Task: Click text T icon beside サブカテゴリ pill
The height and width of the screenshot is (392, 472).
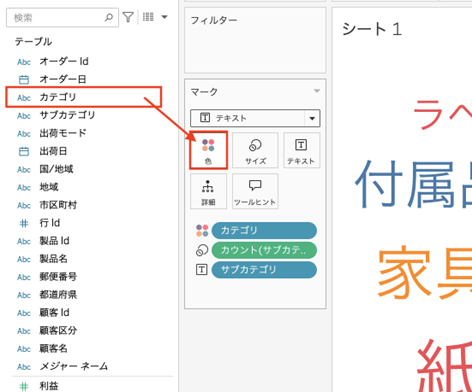Action: [x=202, y=270]
